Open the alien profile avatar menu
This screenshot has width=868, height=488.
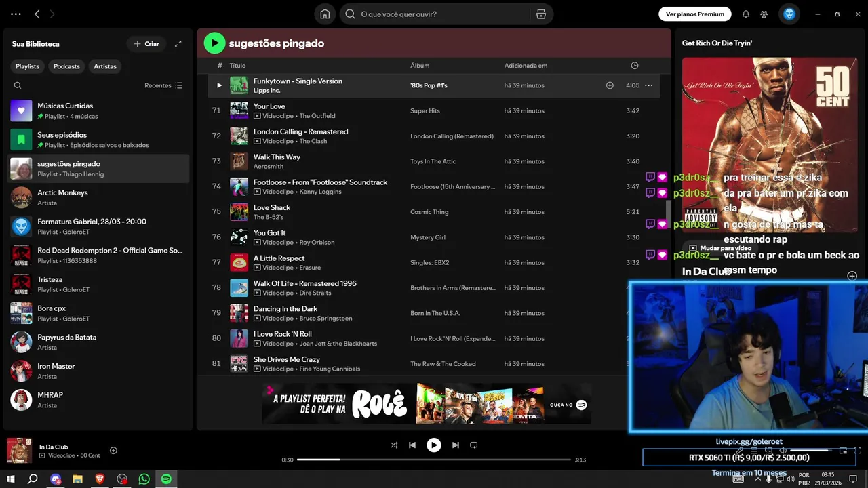789,14
